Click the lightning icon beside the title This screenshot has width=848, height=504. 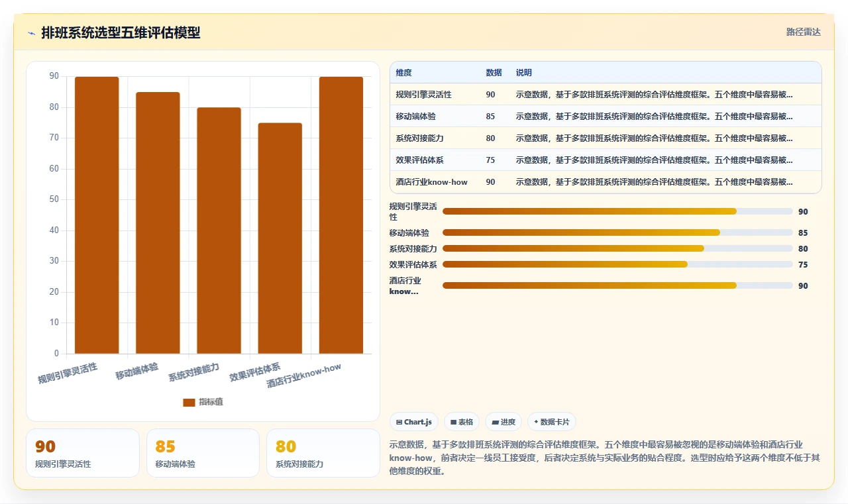click(31, 33)
